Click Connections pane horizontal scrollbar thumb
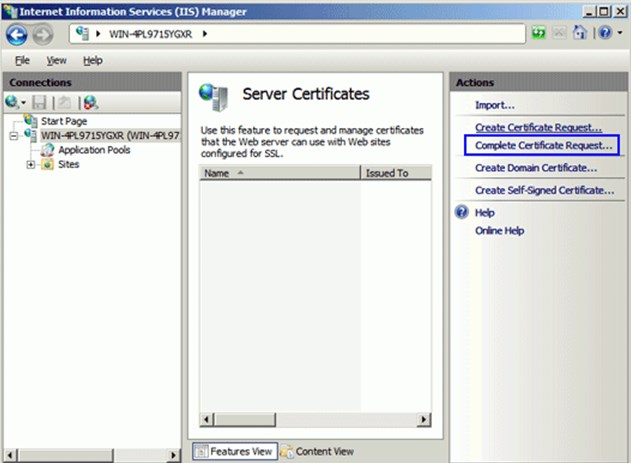 pyautogui.click(x=65, y=455)
